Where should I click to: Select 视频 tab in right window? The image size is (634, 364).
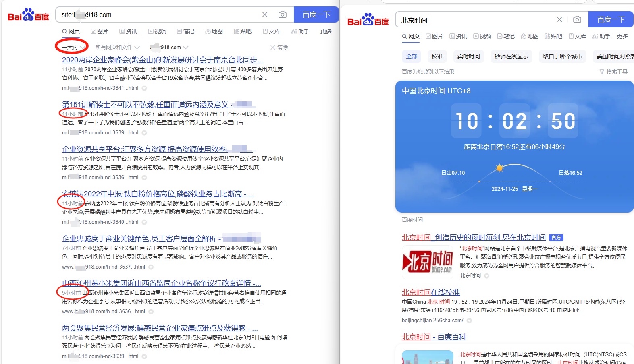tap(482, 36)
